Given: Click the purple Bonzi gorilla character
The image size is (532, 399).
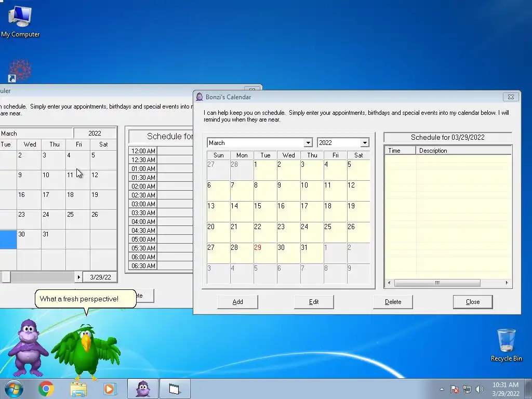Looking at the screenshot, I should tap(28, 348).
